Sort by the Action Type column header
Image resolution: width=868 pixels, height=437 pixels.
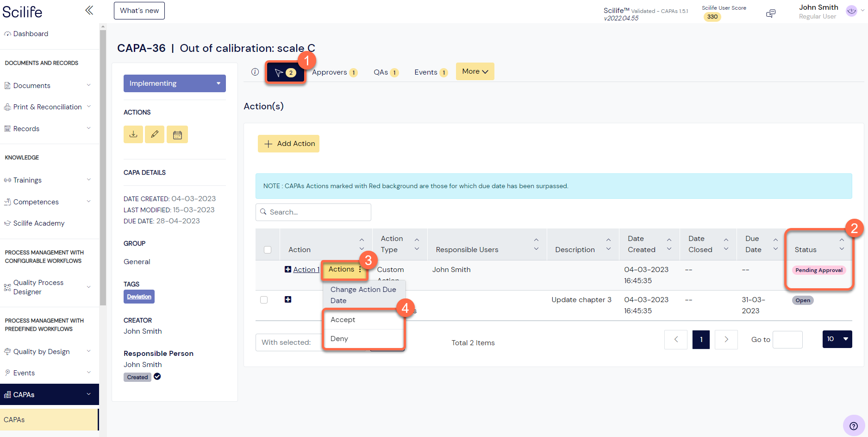click(400, 245)
